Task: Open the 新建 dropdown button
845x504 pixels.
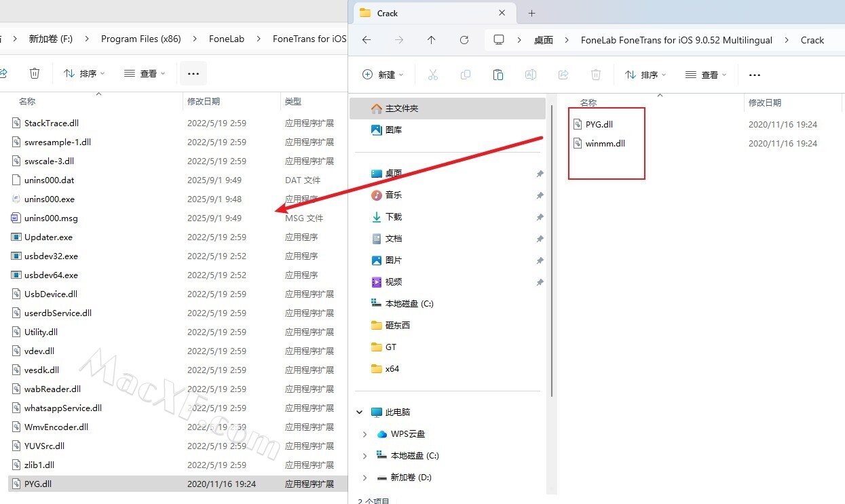Action: click(x=383, y=75)
